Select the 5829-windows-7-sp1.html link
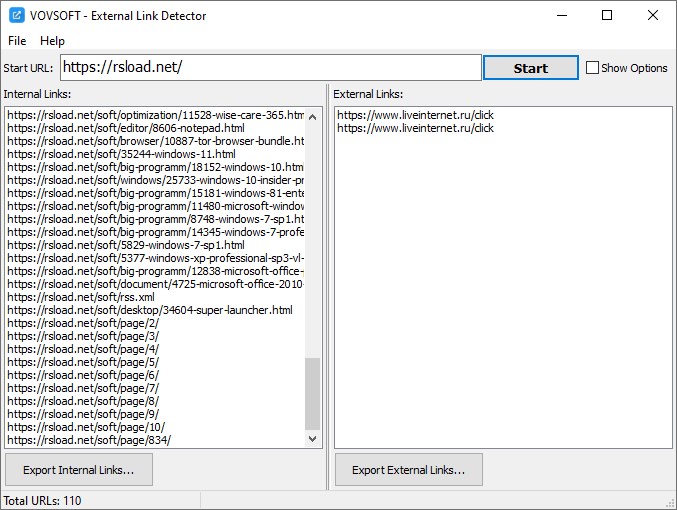The height and width of the screenshot is (510, 677). [x=126, y=245]
